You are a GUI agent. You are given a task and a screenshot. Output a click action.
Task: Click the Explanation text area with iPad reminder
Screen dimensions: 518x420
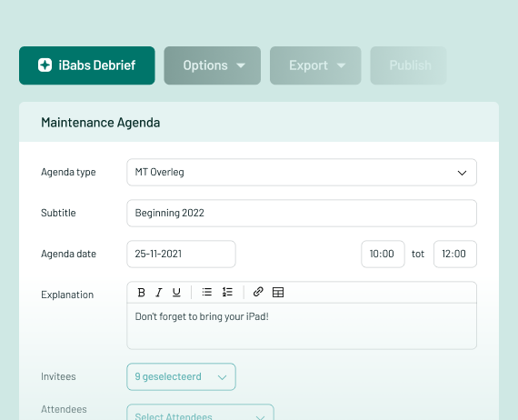(x=302, y=326)
